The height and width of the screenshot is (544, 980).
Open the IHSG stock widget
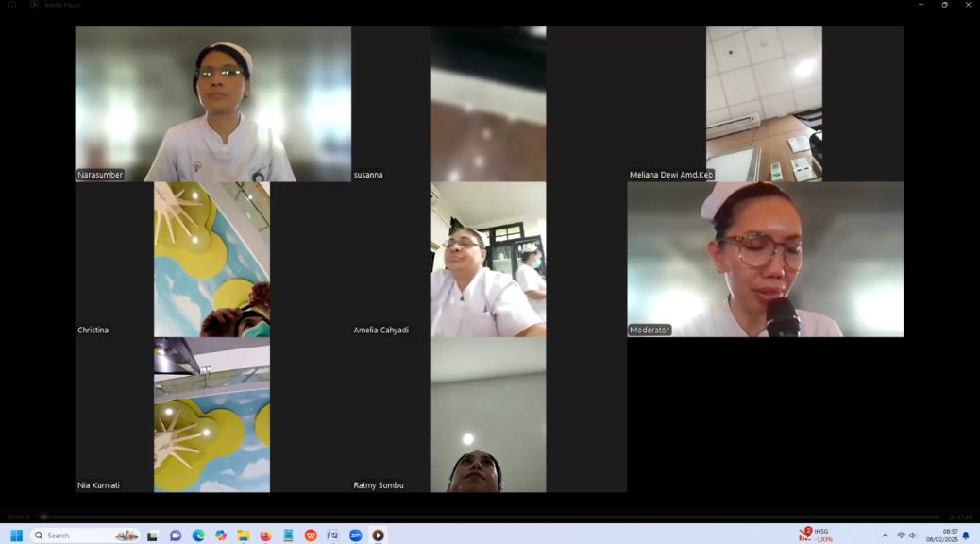tap(817, 535)
